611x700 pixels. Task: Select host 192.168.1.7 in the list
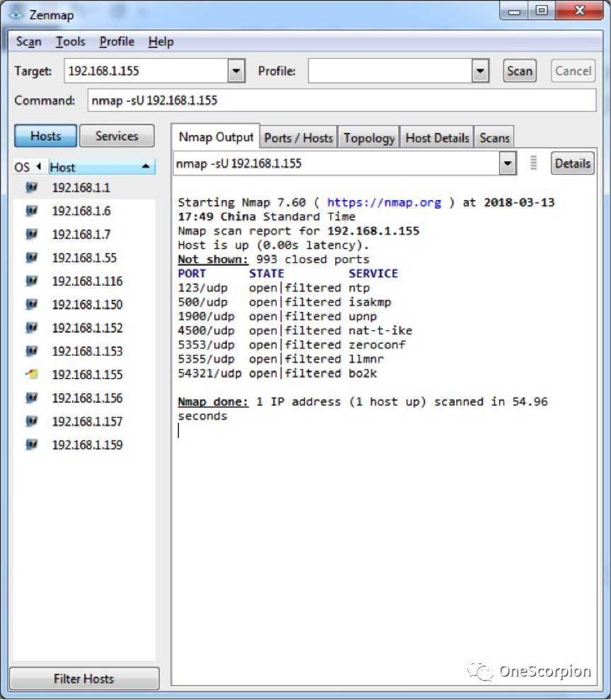click(84, 234)
